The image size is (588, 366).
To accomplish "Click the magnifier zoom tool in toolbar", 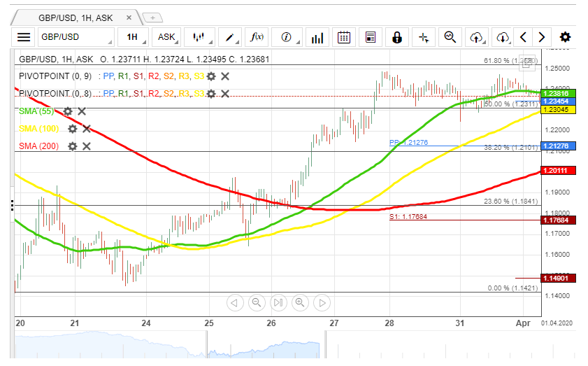I will (450, 37).
